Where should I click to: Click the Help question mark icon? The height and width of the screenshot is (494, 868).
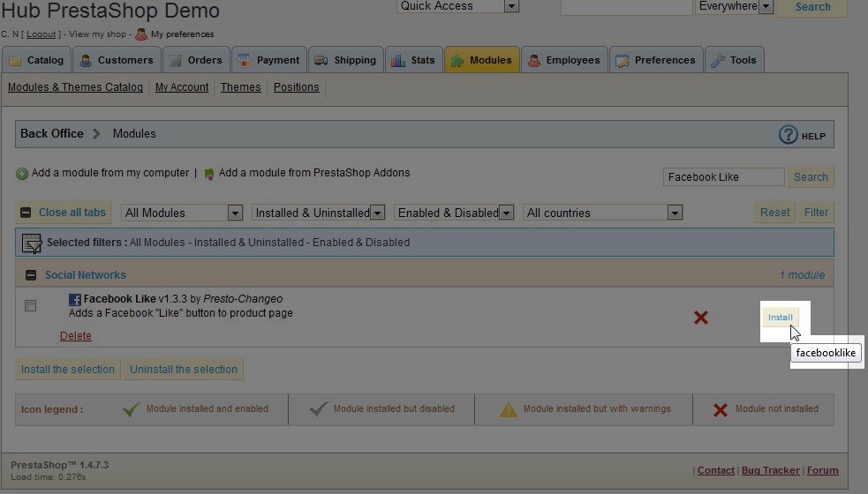pos(789,135)
